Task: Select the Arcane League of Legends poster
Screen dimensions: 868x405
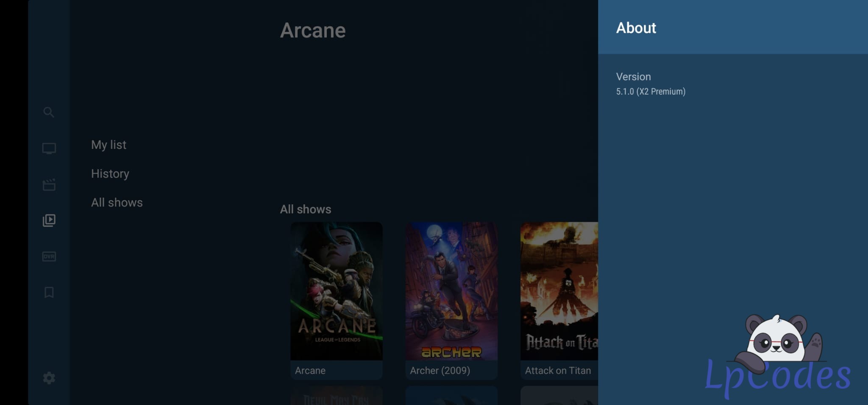Action: point(336,291)
